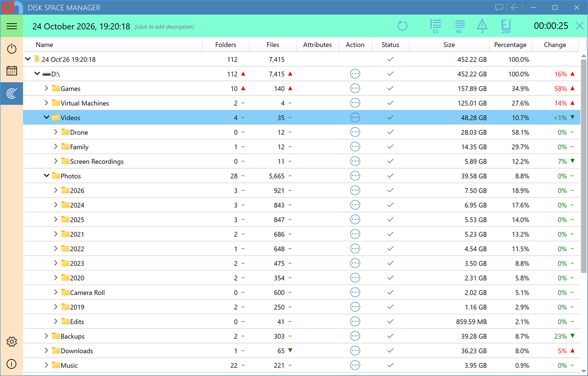Select the 2024 folder row
Viewport: 588px width, 376px height.
tap(302, 205)
